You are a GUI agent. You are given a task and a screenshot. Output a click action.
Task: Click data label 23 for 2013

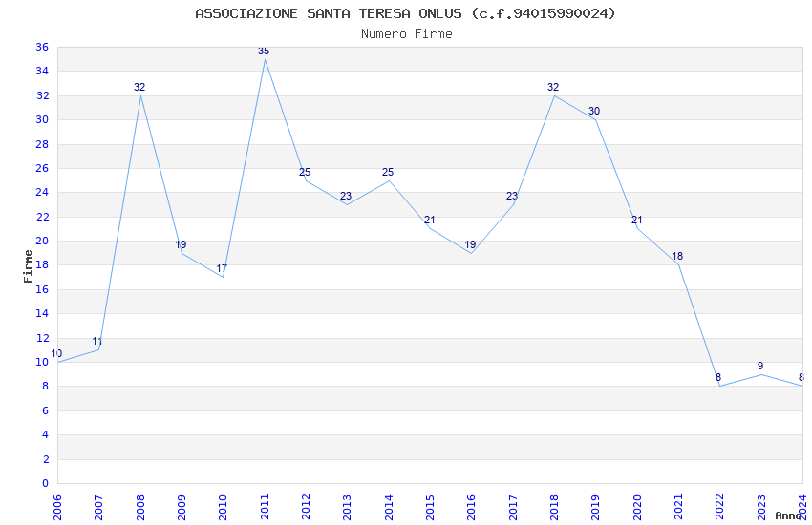pos(346,196)
